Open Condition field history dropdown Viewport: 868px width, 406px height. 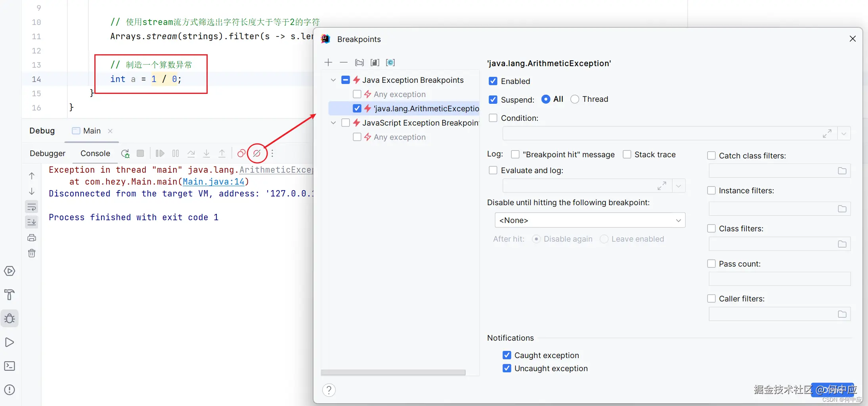pos(844,133)
